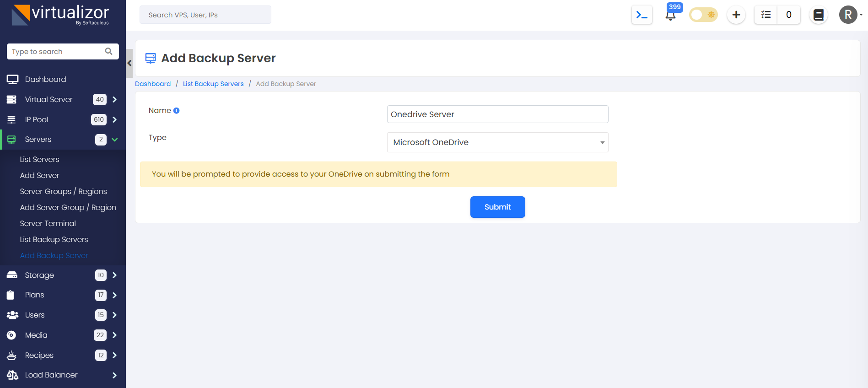This screenshot has width=868, height=388.
Task: Expand the Plans chevron
Action: (x=114, y=295)
